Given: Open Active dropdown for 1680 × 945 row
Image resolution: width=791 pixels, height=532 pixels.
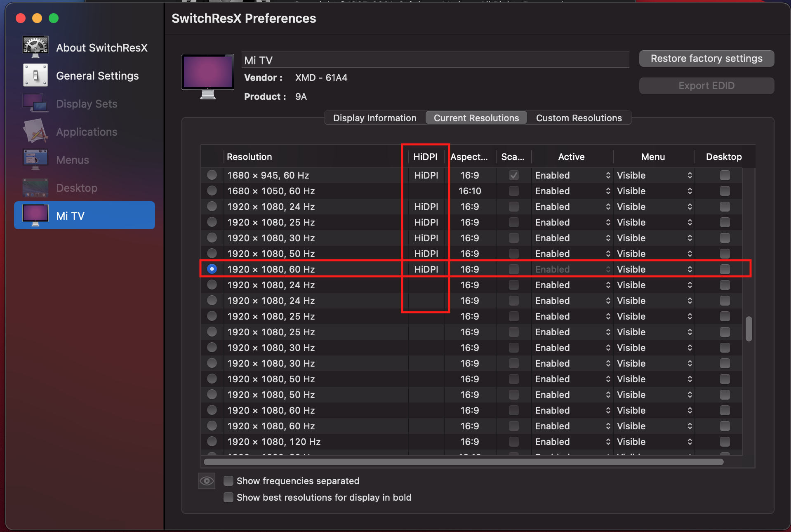Looking at the screenshot, I should tap(572, 175).
